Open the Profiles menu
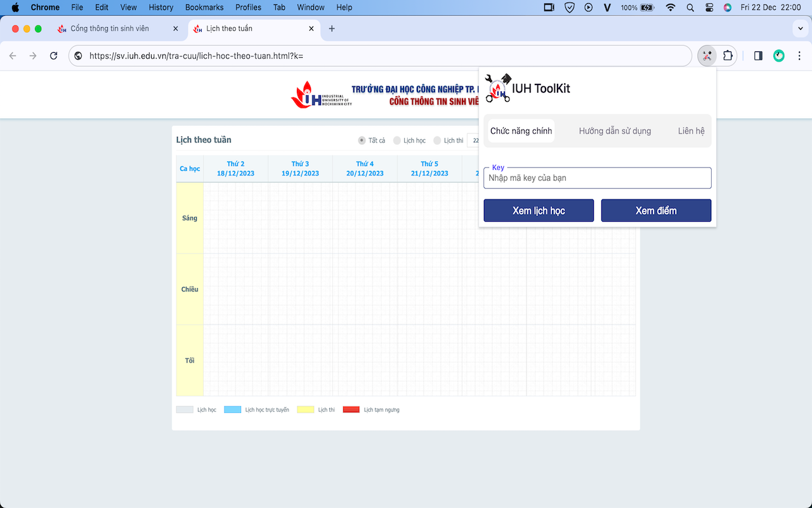 (x=248, y=8)
